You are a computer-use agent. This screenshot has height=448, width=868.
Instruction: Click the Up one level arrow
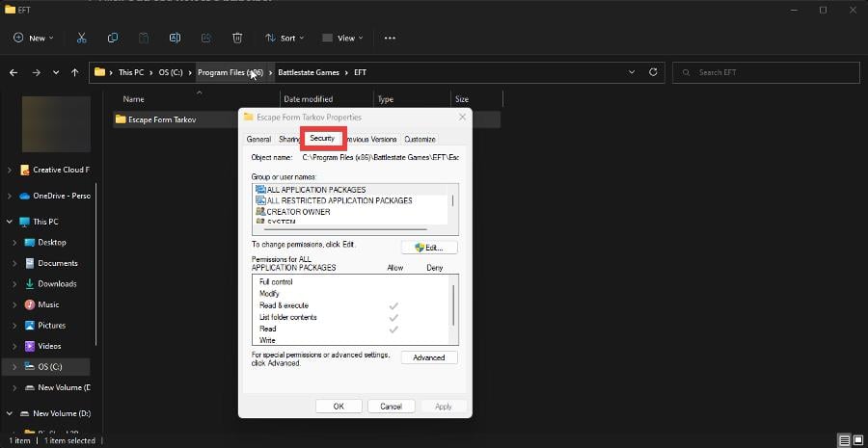(74, 72)
